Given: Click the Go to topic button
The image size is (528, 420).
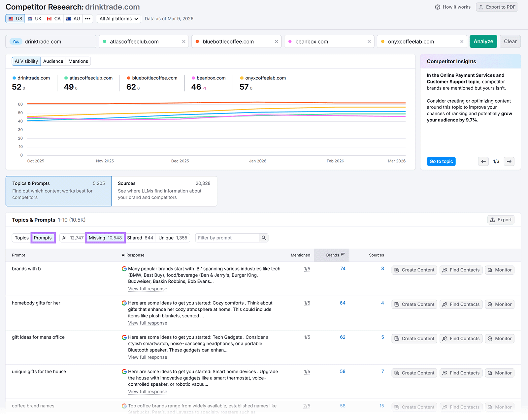Looking at the screenshot, I should pyautogui.click(x=441, y=161).
